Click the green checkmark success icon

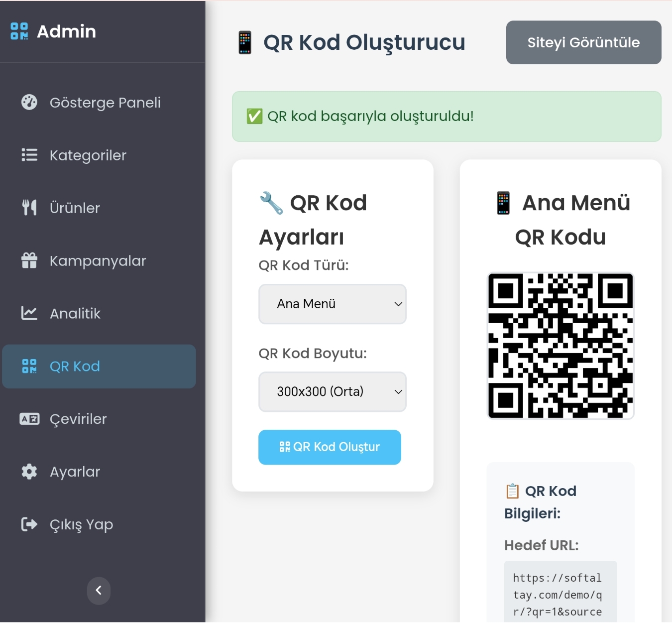click(255, 116)
